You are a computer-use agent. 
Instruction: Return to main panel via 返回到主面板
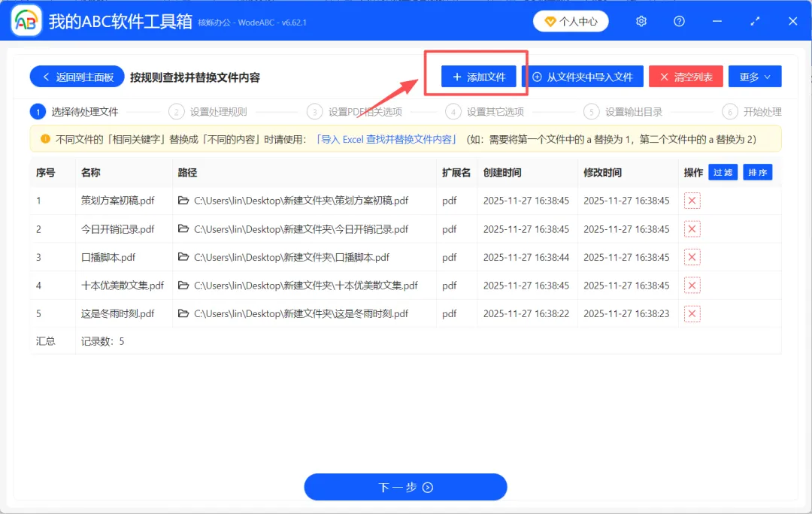point(77,77)
